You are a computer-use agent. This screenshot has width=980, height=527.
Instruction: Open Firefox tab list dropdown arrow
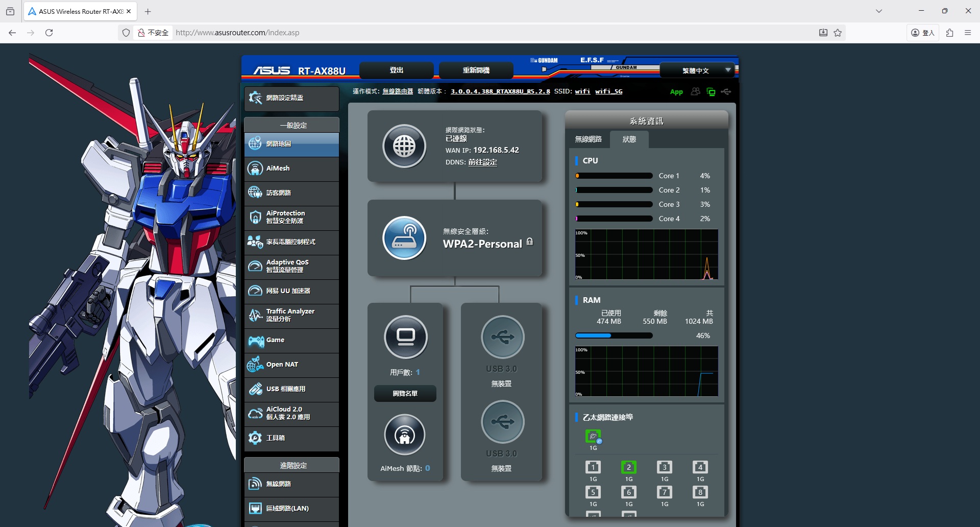pyautogui.click(x=879, y=11)
